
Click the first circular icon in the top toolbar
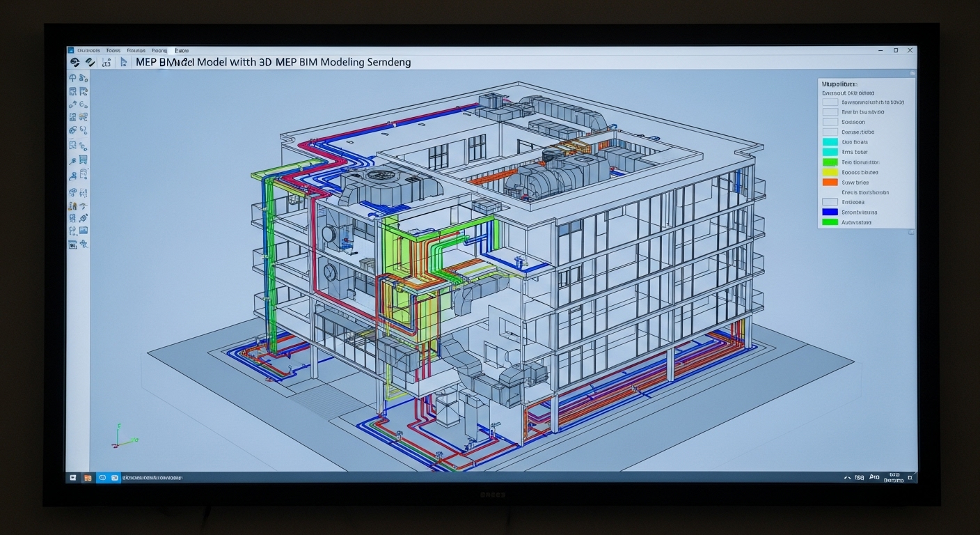(x=75, y=62)
